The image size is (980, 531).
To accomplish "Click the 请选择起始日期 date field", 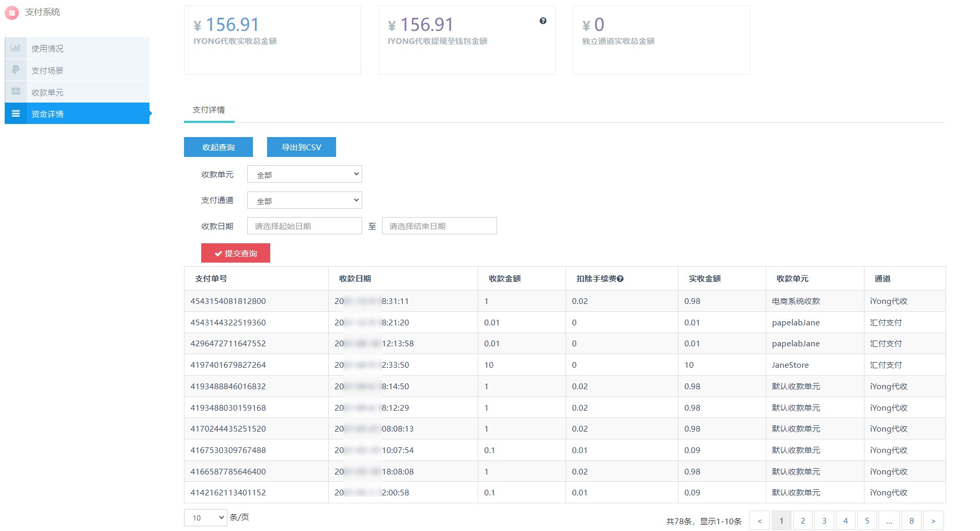I will click(x=305, y=226).
